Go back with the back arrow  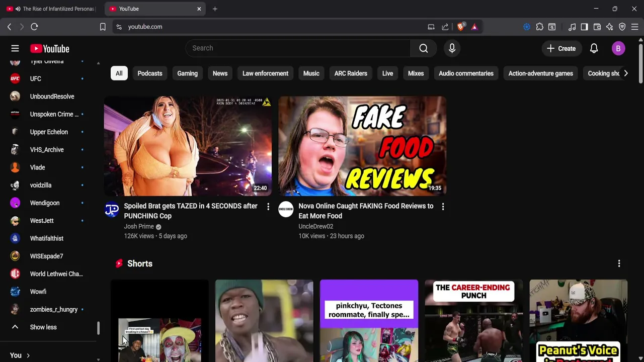[9, 27]
